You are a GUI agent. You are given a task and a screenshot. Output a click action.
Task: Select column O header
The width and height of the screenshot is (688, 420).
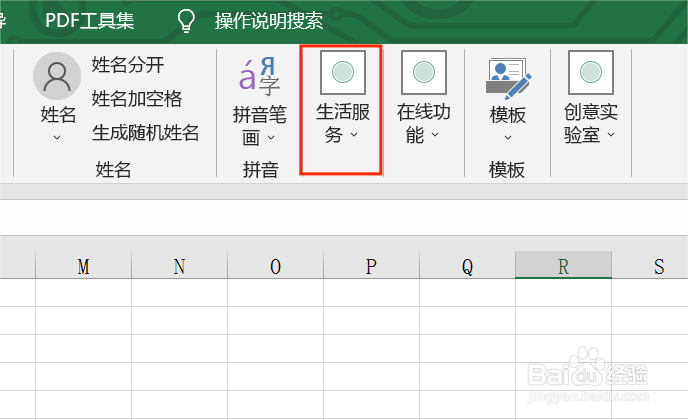coord(276,265)
